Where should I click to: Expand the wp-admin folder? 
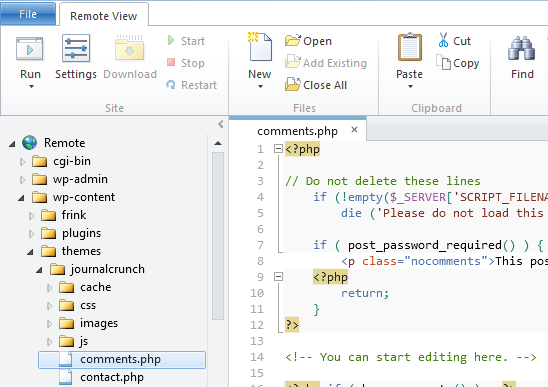(x=23, y=180)
